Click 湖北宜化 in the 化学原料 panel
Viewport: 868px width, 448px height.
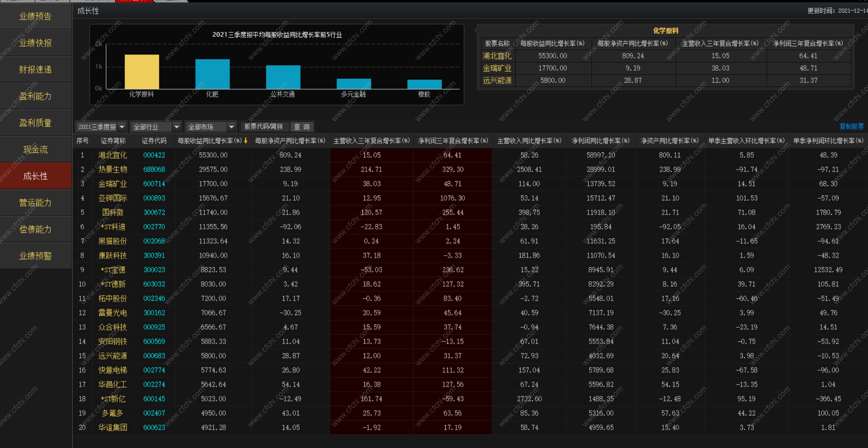coord(497,56)
